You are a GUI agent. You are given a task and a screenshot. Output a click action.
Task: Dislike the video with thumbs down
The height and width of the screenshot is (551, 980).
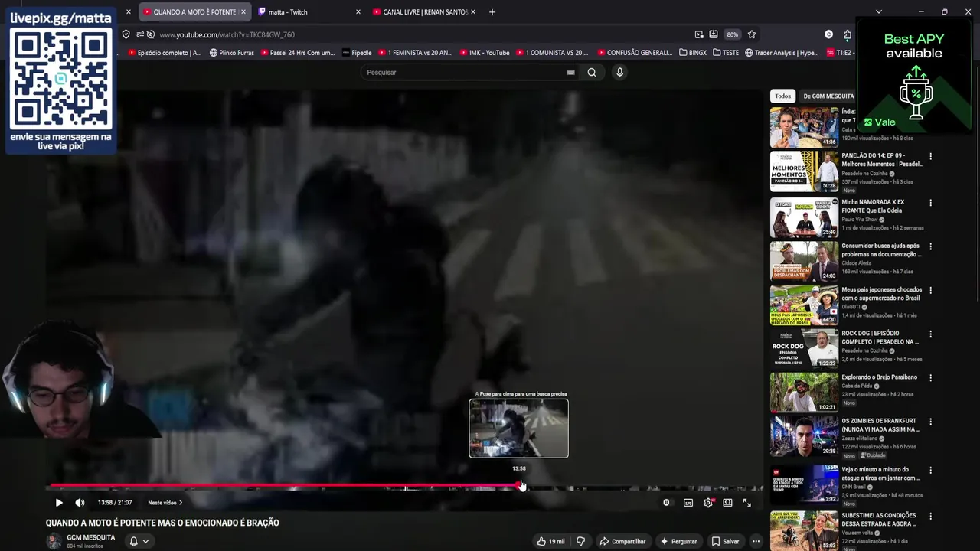pos(581,541)
